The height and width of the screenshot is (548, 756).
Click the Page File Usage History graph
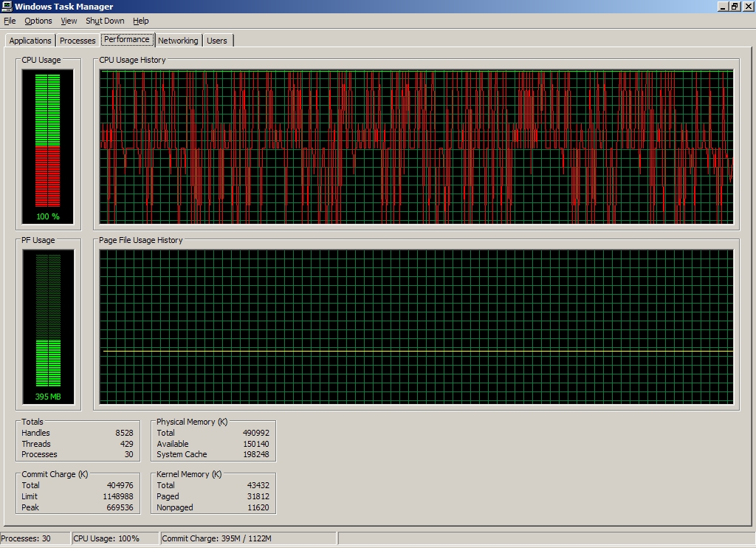click(416, 326)
